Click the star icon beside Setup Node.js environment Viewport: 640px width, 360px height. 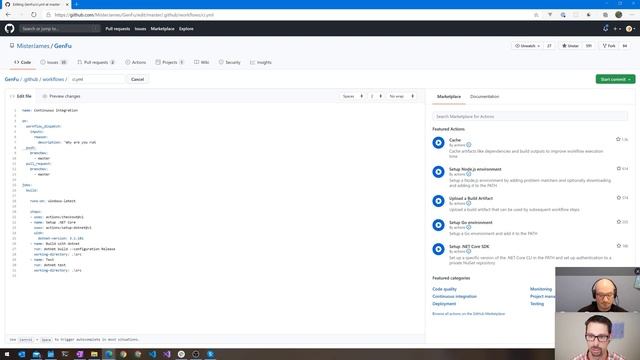click(618, 169)
